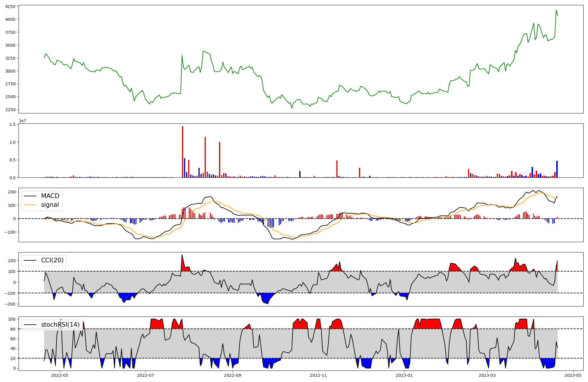Screen dimensions: 588x382
Task: Click the 1.5 tick on volume axis
Action: click(x=12, y=124)
